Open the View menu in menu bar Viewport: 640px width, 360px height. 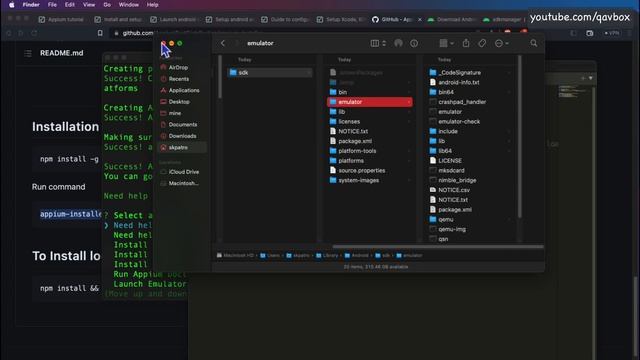[x=89, y=5]
